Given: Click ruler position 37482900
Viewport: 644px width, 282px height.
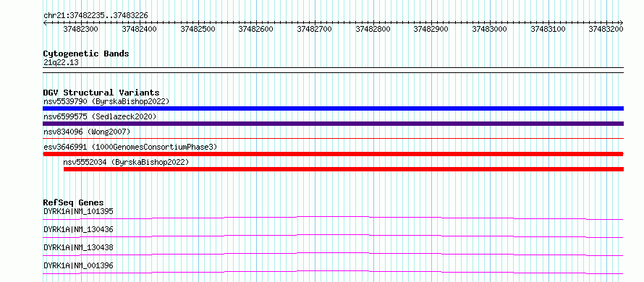Looking at the screenshot, I should coord(431,29).
